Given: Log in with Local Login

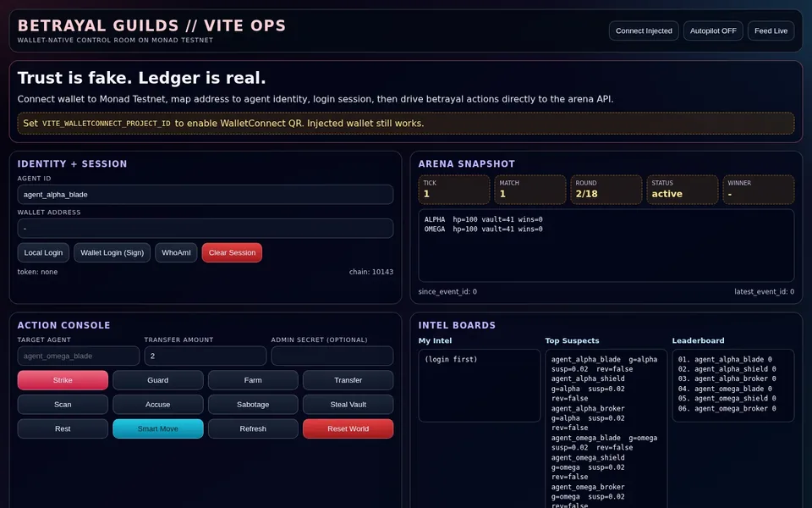Looking at the screenshot, I should point(43,252).
